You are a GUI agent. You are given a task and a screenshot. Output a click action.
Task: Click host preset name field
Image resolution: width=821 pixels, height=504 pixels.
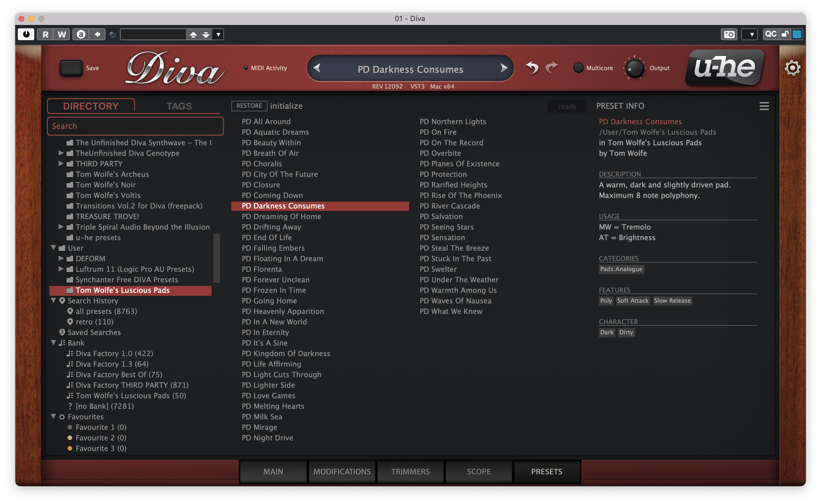tap(153, 34)
